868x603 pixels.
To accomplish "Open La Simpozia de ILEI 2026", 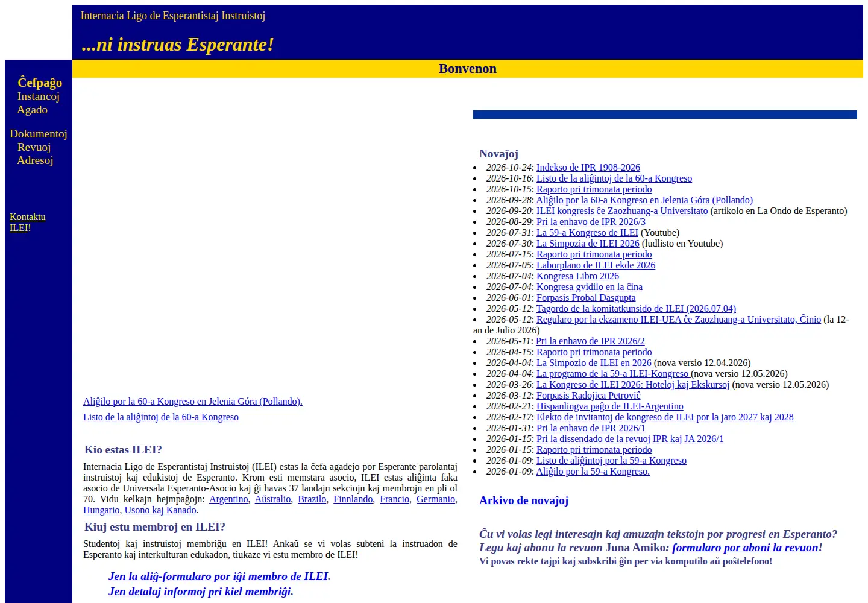I will pos(588,244).
